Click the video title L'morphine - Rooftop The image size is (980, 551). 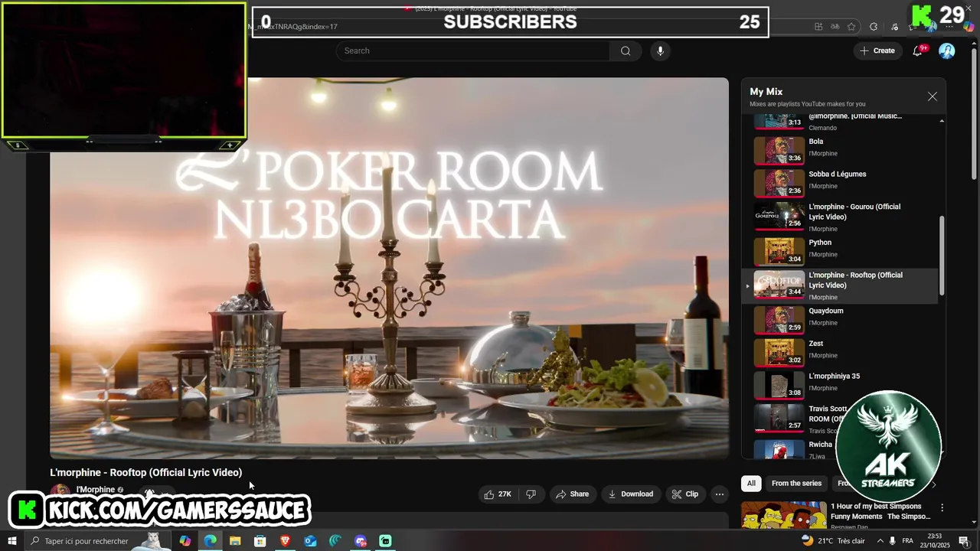pos(146,472)
